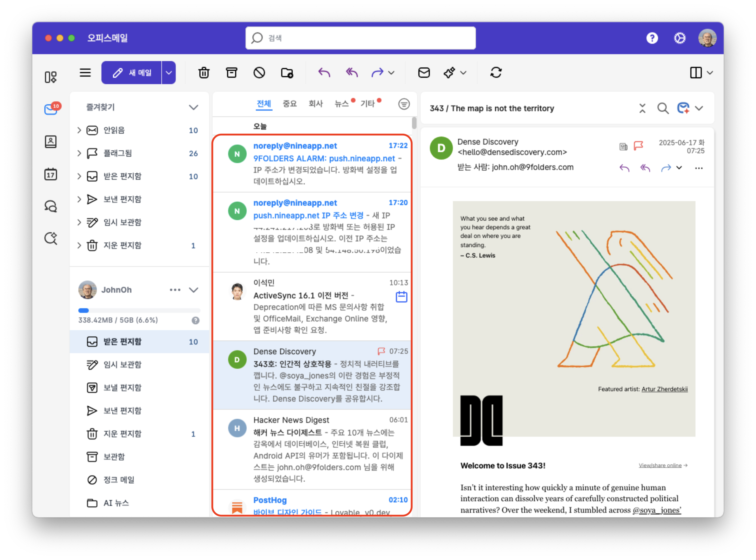Search within message magnifier icon
The width and height of the screenshot is (756, 560).
pos(663,109)
